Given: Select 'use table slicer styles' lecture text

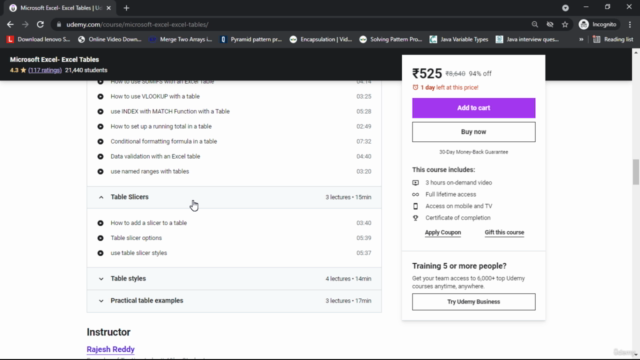Looking at the screenshot, I should pyautogui.click(x=139, y=253).
